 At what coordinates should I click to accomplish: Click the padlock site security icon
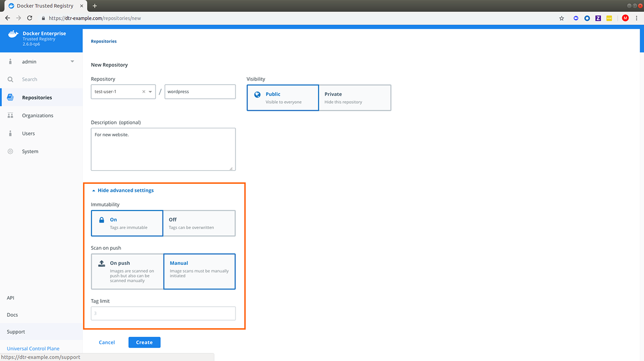click(44, 18)
